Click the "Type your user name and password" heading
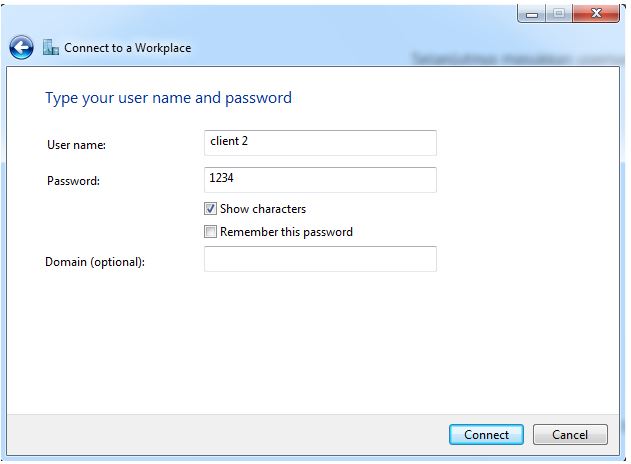The image size is (631, 464). tap(168, 98)
